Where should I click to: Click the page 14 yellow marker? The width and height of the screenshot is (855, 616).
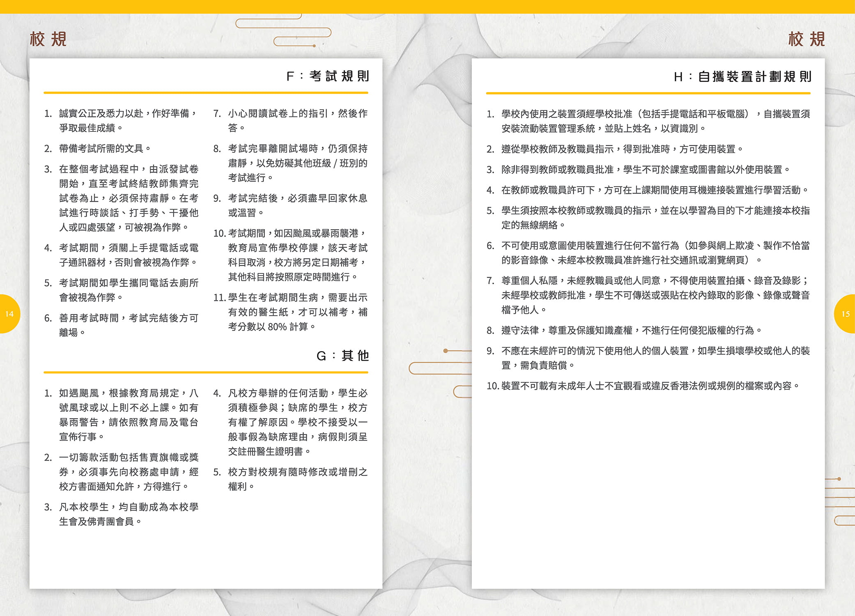9,314
